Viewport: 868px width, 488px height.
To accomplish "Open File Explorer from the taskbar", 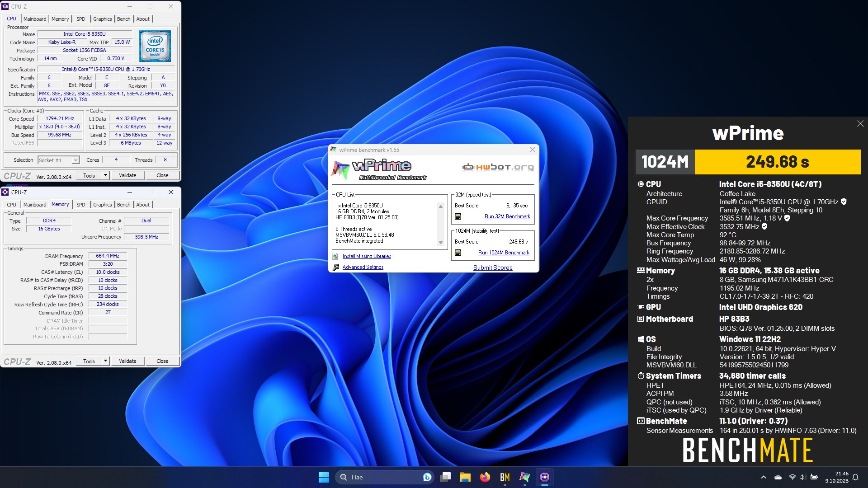I will 465,477.
